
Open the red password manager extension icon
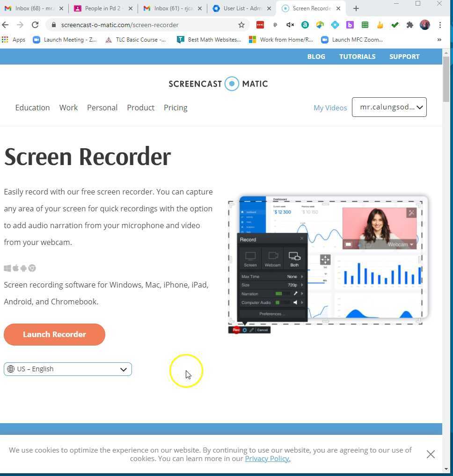260,25
